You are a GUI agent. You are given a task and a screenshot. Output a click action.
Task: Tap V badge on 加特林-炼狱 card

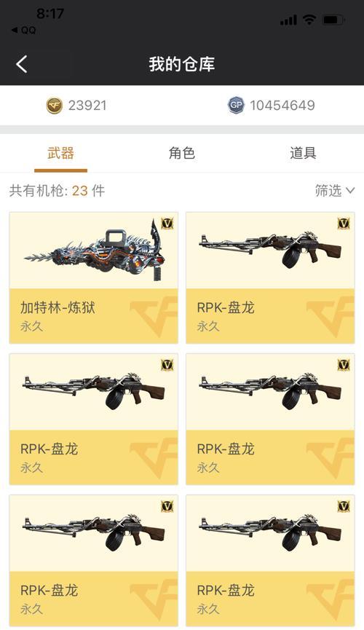[x=167, y=224]
